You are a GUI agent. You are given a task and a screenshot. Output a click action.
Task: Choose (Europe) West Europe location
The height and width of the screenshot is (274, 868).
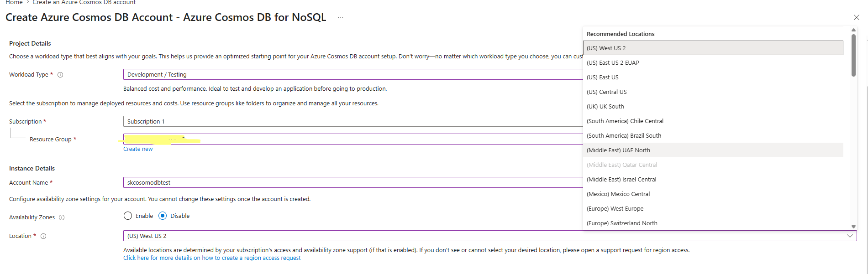(713, 208)
